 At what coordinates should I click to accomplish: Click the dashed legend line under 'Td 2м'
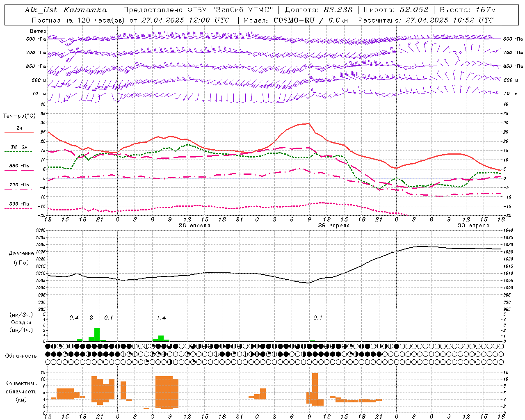click(x=19, y=151)
